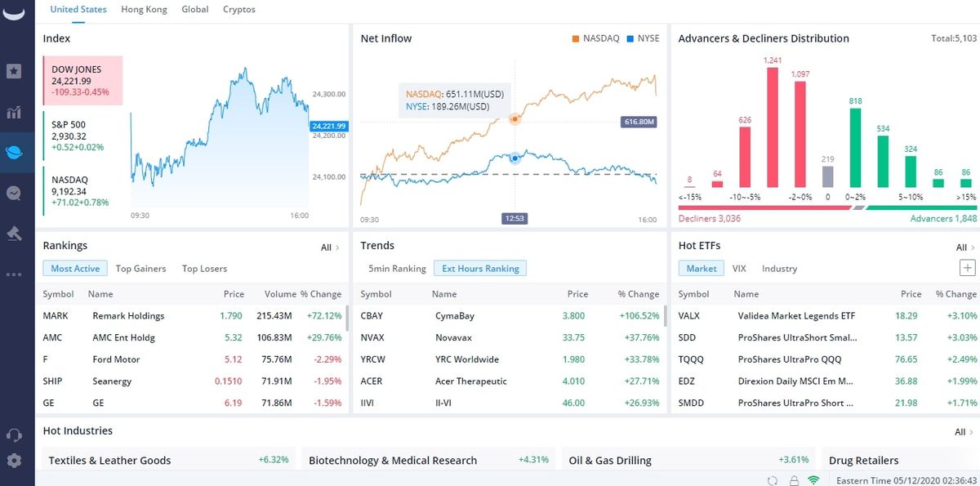This screenshot has height=486, width=980.
Task: Switch Trends to 5min Ranking
Action: point(398,268)
